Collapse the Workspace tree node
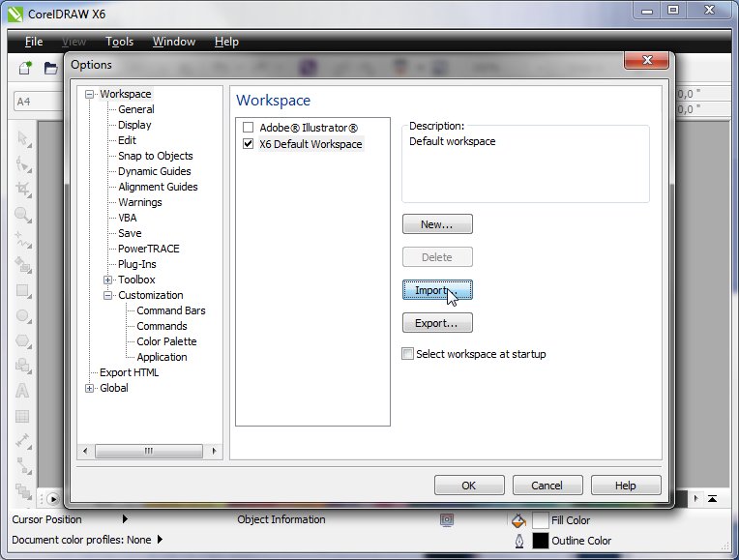The height and width of the screenshot is (560, 739). pos(89,94)
